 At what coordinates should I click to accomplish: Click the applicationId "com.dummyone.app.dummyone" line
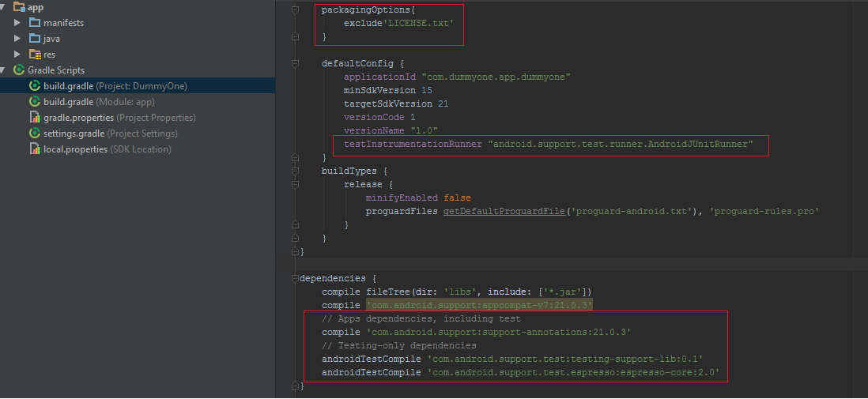[x=457, y=77]
